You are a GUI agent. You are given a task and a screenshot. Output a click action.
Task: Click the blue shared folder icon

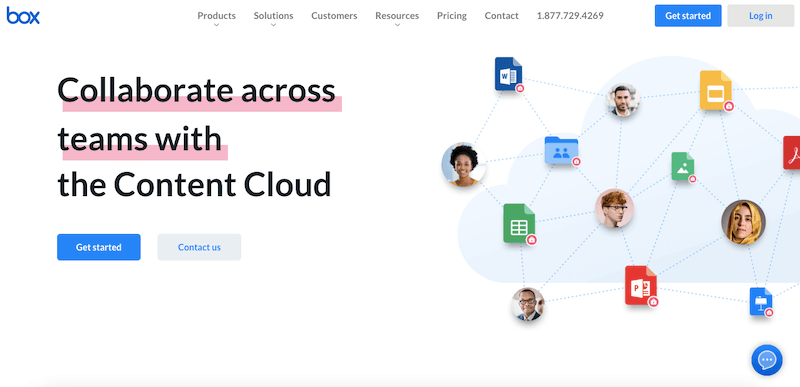coord(561,150)
